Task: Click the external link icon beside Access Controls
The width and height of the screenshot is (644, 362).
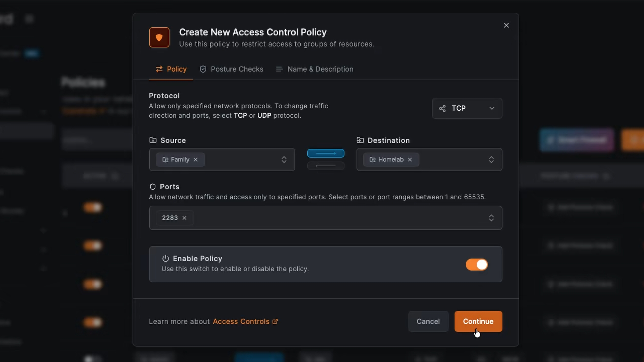Action: [275, 322]
